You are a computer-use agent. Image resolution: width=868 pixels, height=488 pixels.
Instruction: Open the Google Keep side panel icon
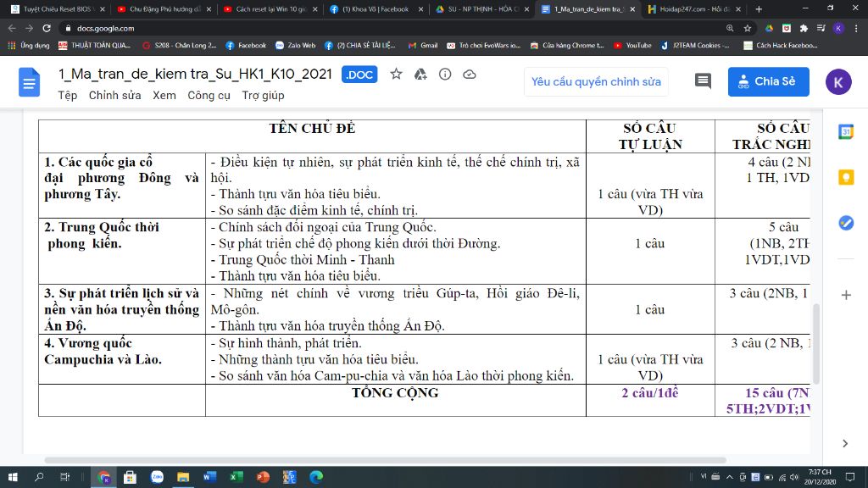[x=846, y=177]
